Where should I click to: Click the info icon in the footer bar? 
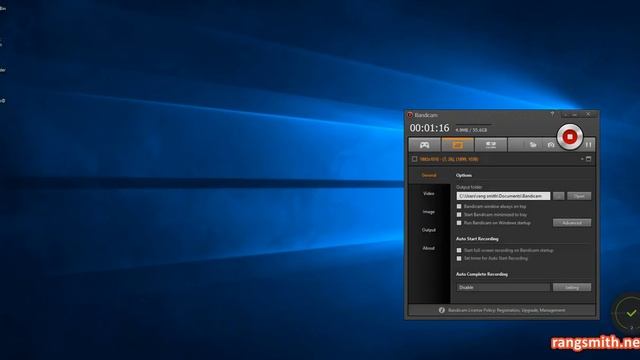(442, 310)
